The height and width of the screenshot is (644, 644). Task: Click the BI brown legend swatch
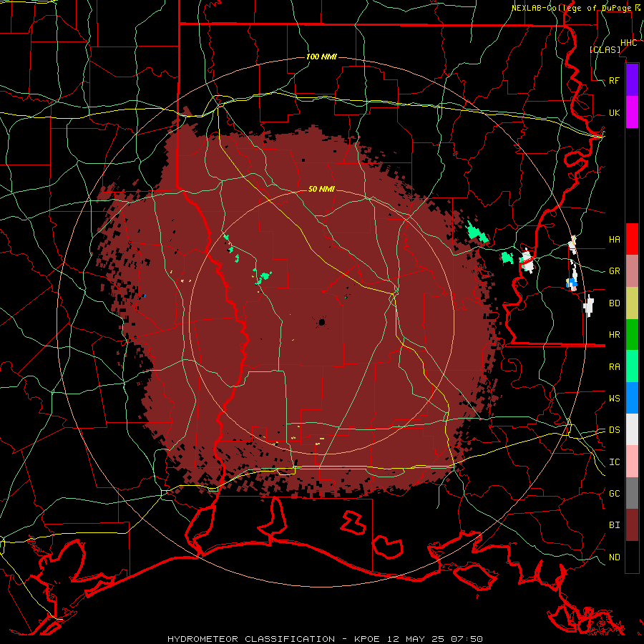pyautogui.click(x=632, y=525)
